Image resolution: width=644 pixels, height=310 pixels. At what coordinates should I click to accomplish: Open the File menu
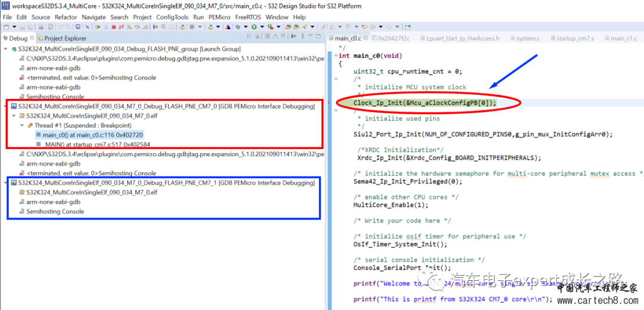7,17
